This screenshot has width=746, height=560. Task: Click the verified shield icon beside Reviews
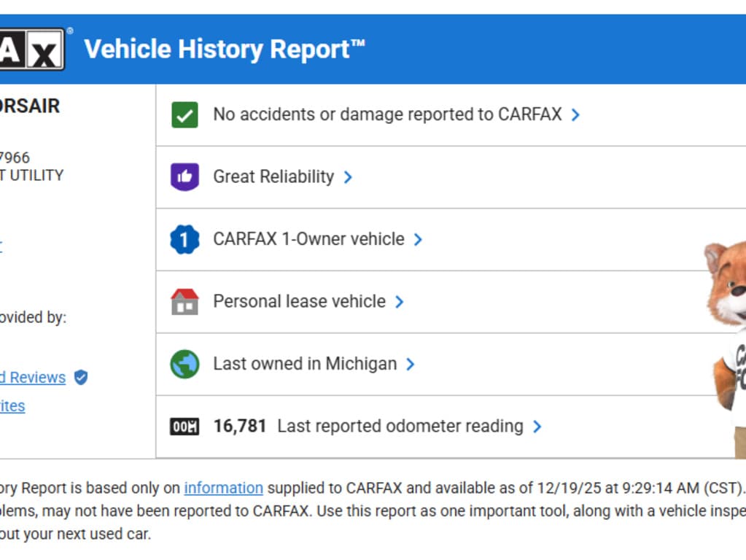click(81, 378)
